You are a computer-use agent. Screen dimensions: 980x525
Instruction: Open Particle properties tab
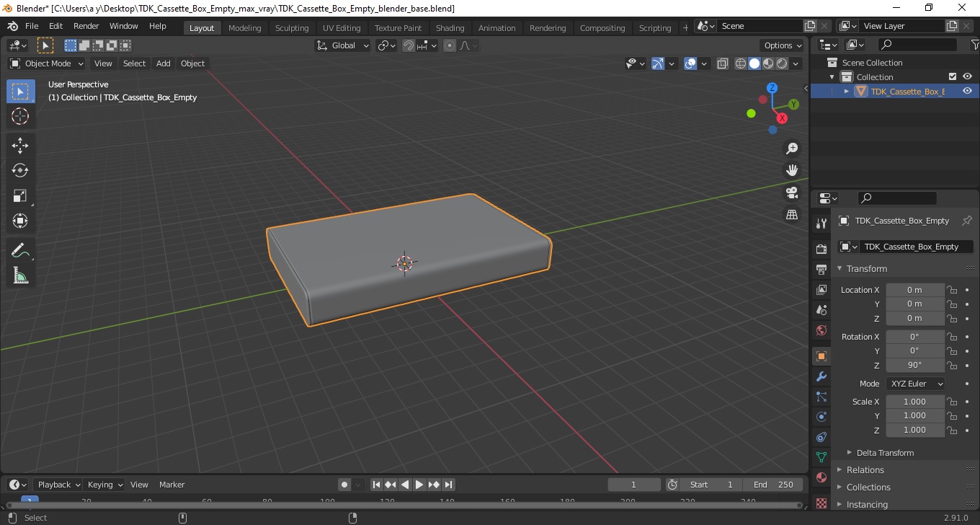(821, 397)
